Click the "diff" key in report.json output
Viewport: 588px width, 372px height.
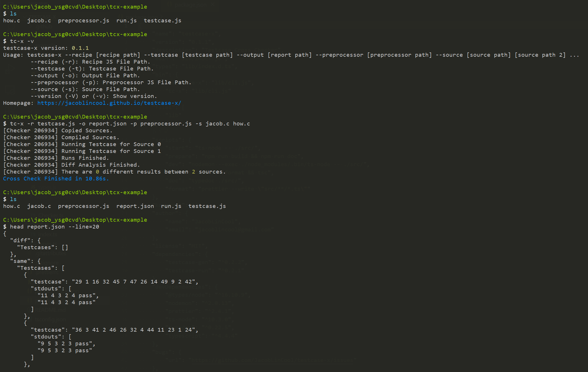point(20,241)
